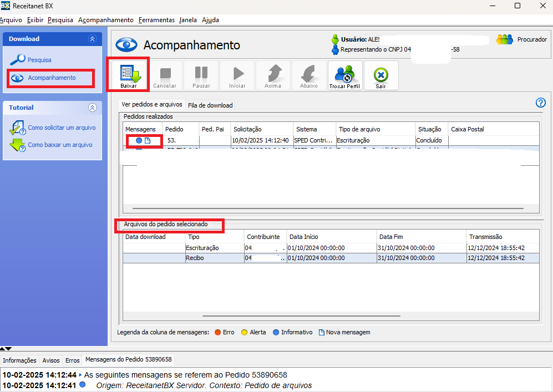The width and height of the screenshot is (553, 392).
Task: Click the Iniciar play toolbar button
Action: (237, 75)
